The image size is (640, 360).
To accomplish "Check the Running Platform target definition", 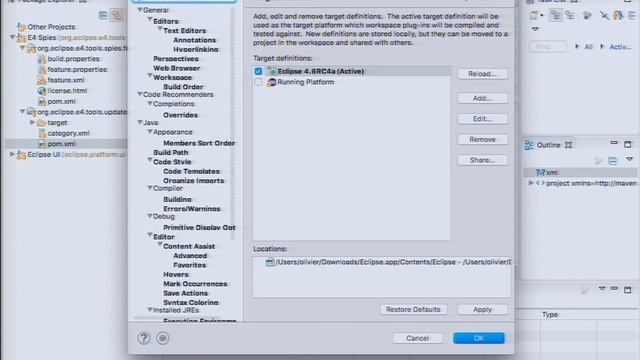I will pos(258,82).
